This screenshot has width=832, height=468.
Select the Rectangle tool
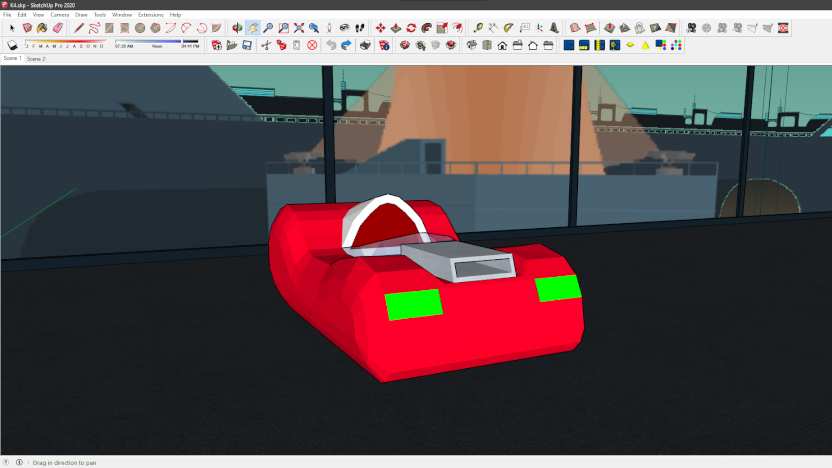pos(109,28)
